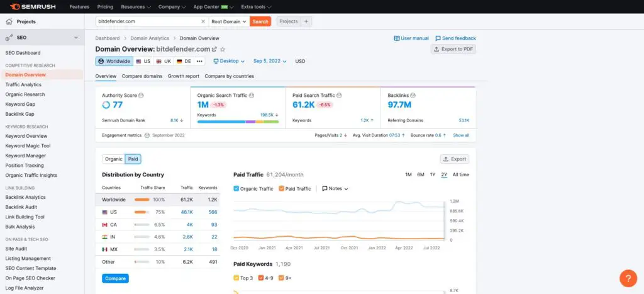Image resolution: width=644 pixels, height=294 pixels.
Task: Click the orange Search button
Action: pos(260,21)
